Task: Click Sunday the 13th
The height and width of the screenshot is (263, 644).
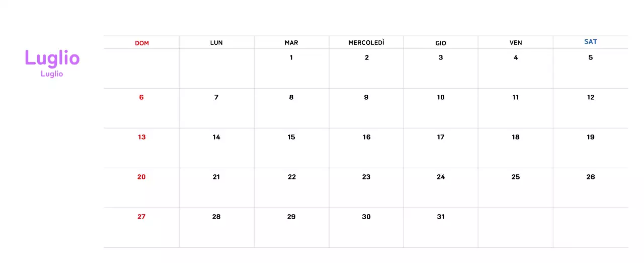Action: click(142, 137)
